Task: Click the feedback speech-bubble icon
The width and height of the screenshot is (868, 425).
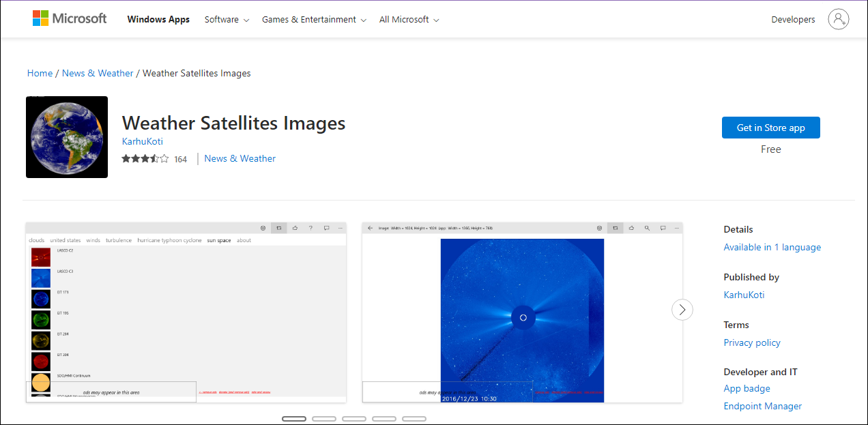Action: [327, 228]
